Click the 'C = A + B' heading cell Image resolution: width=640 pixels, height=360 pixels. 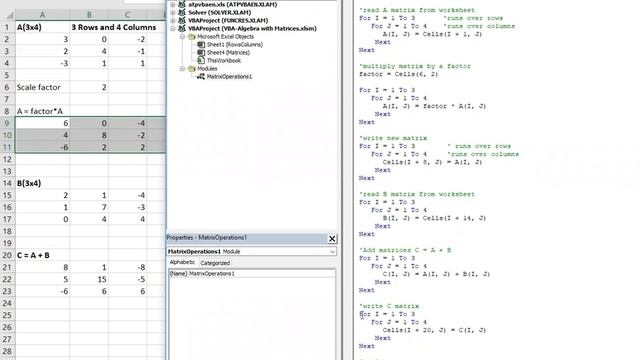42,256
